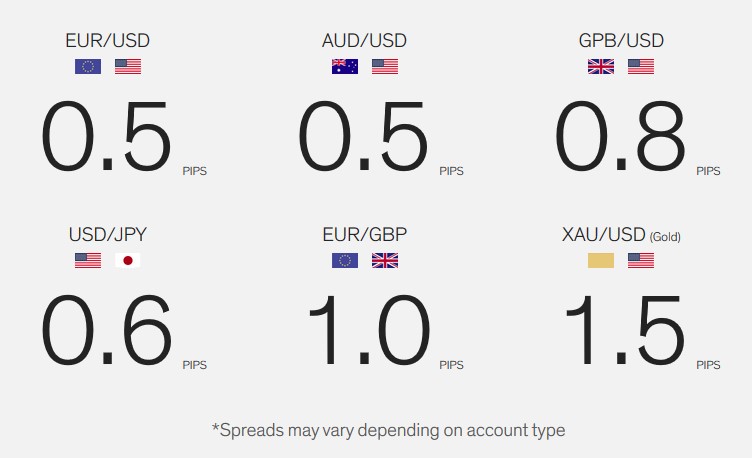This screenshot has width=752, height=458.
Task: Click the US flag under GPB/USD
Action: click(641, 66)
